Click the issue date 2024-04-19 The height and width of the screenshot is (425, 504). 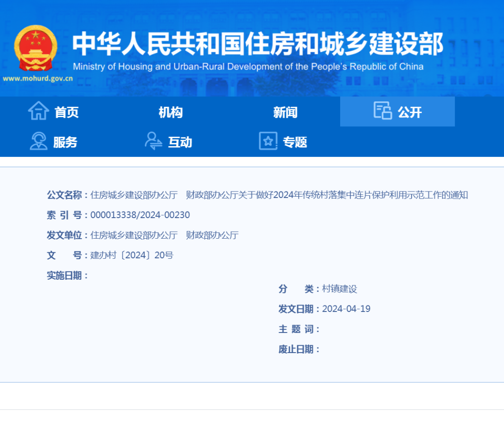[346, 309]
